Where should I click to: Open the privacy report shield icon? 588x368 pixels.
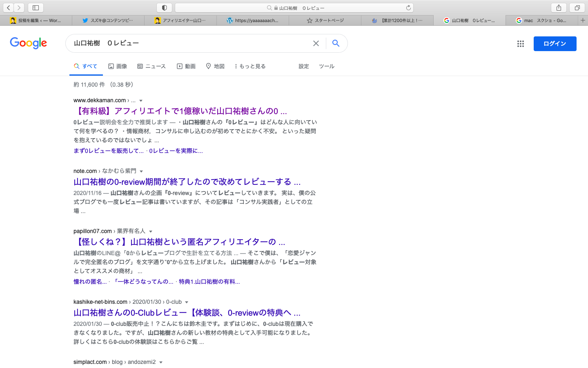point(164,8)
